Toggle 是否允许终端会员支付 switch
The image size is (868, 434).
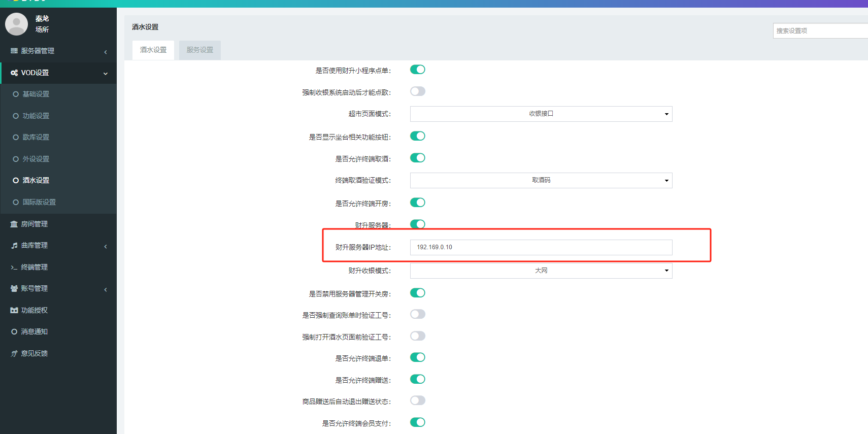point(418,422)
